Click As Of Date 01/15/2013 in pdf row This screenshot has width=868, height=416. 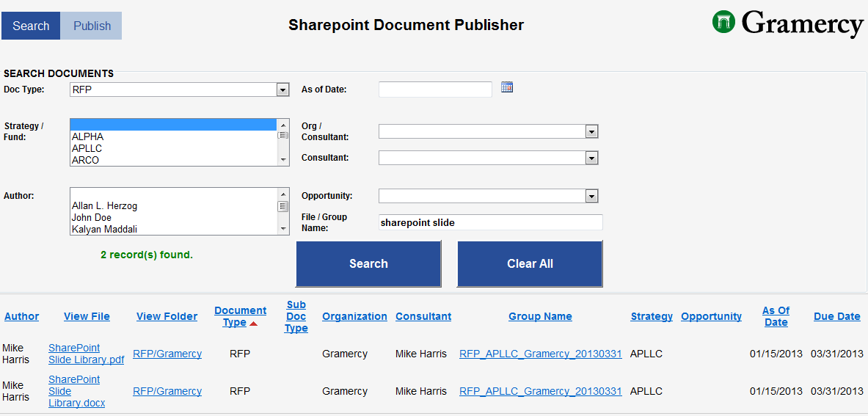(776, 354)
